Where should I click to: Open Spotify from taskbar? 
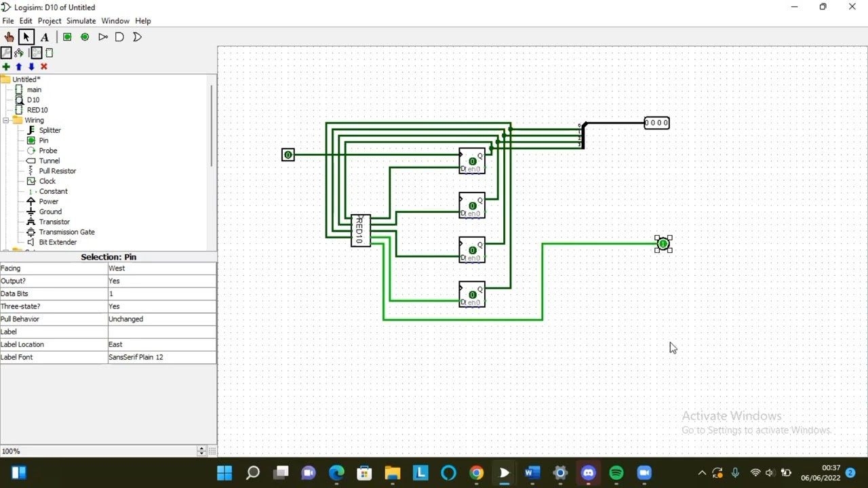click(616, 472)
